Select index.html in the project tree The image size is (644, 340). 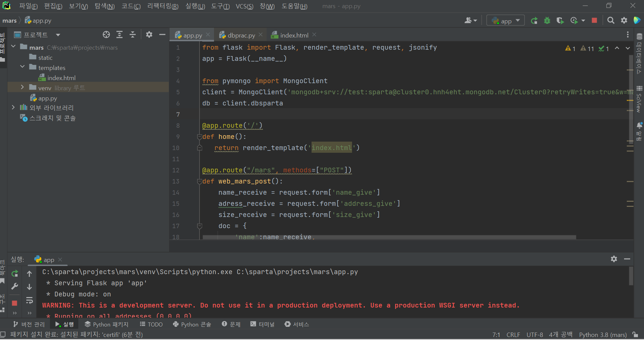(x=61, y=78)
